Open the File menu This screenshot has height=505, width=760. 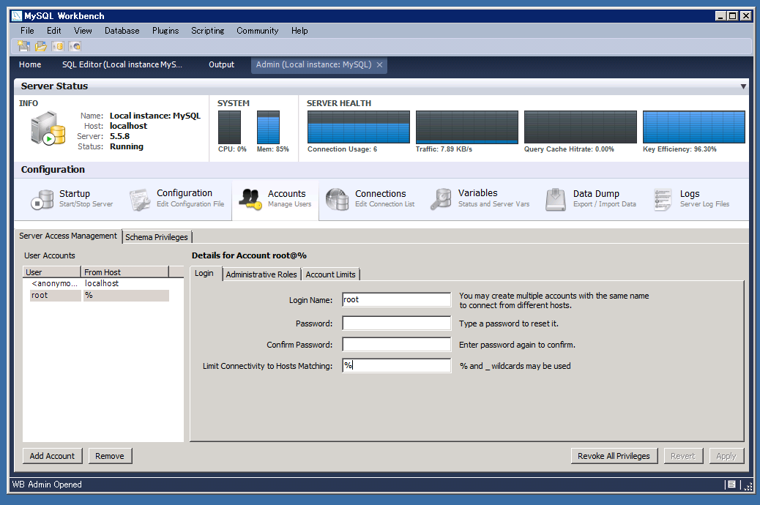tap(27, 31)
